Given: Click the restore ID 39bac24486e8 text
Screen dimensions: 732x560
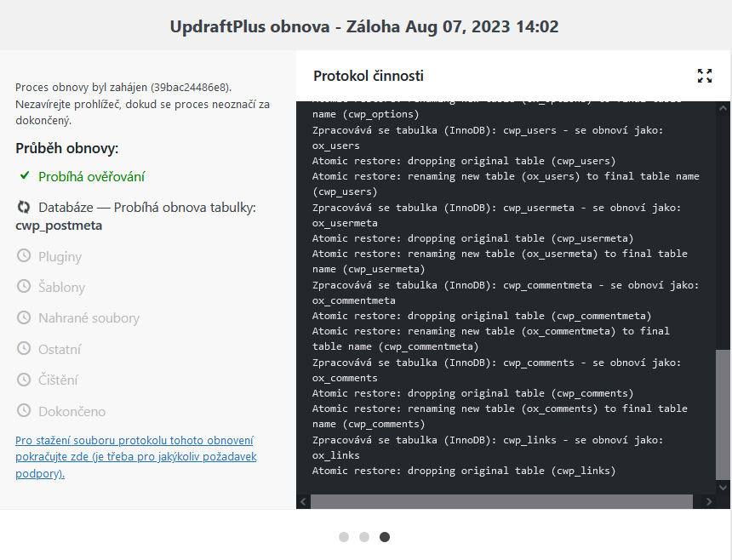Looking at the screenshot, I should pos(191,88).
